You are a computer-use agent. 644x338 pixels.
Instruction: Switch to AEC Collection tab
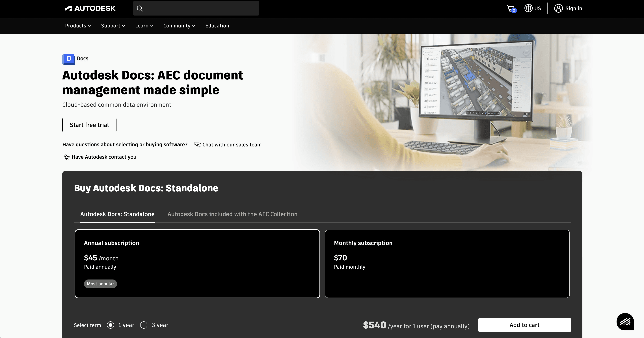pos(232,214)
